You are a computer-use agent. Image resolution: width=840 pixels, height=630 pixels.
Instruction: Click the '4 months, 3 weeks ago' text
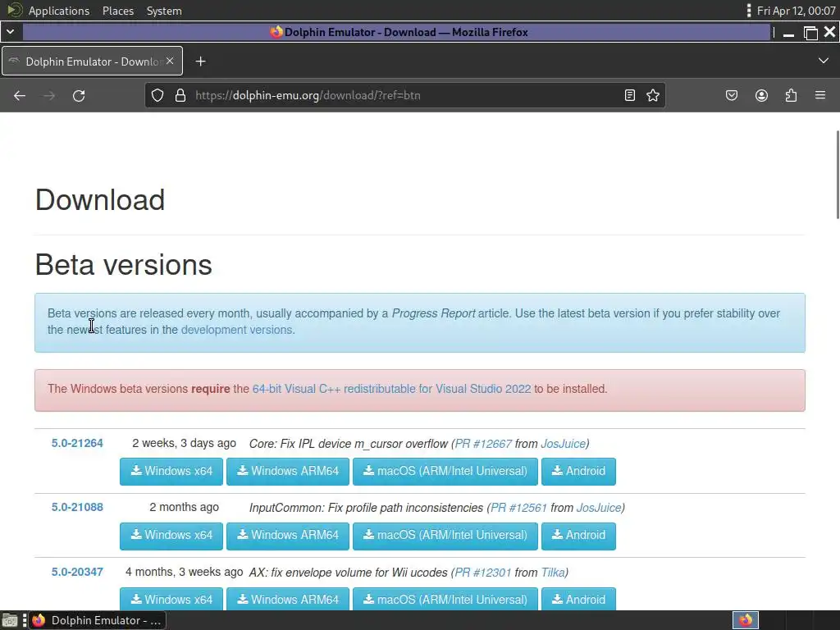185,572
